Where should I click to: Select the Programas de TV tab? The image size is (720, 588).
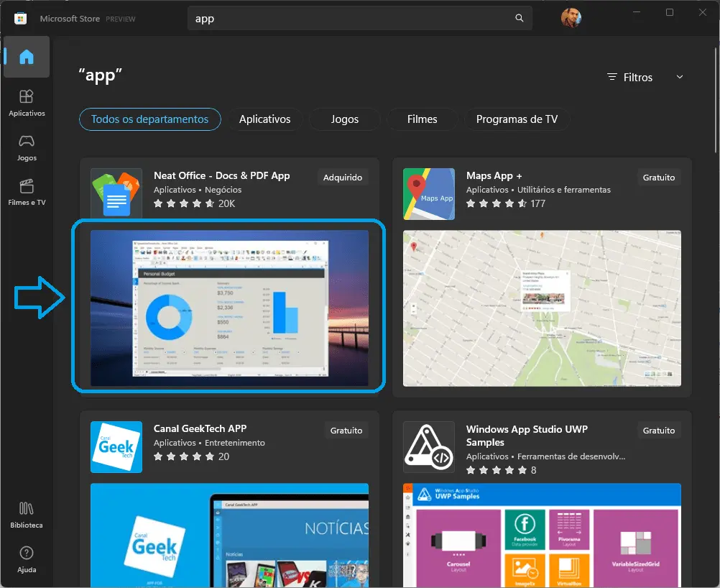[517, 119]
